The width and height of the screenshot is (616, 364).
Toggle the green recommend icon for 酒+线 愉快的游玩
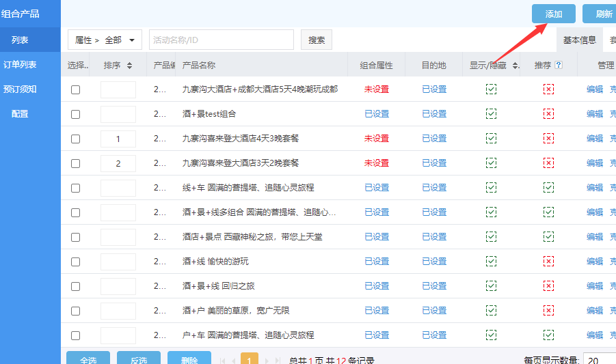tap(548, 262)
